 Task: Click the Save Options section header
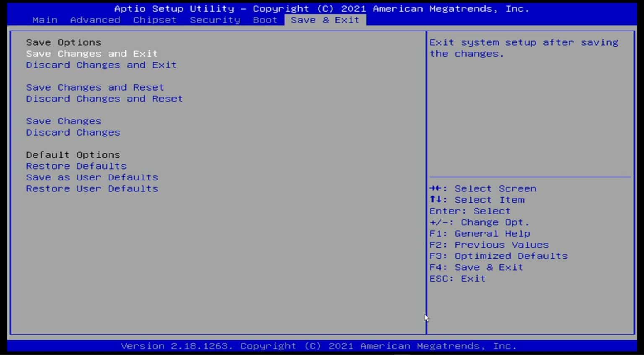click(63, 42)
